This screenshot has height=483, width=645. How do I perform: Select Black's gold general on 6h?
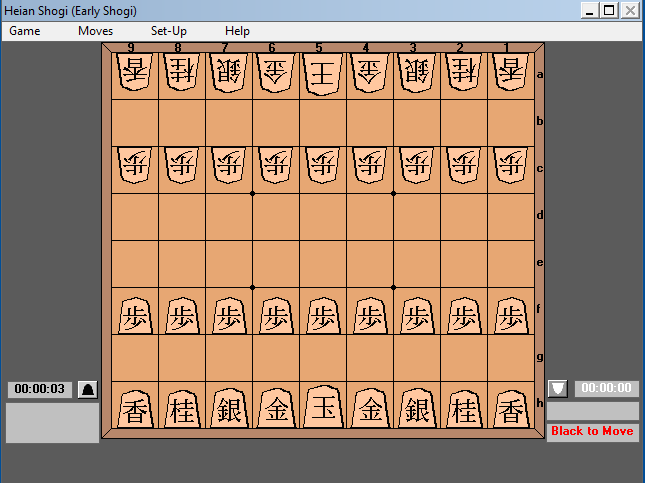coord(276,408)
